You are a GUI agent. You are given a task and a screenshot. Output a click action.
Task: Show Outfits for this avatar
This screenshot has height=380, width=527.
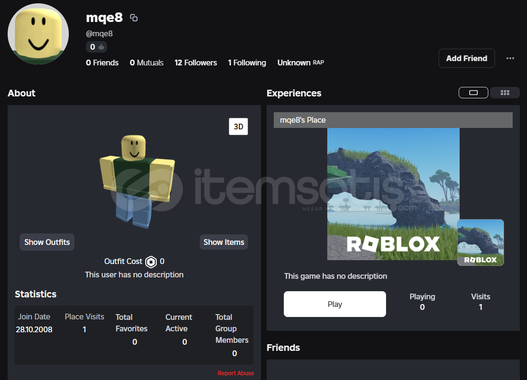pos(47,242)
